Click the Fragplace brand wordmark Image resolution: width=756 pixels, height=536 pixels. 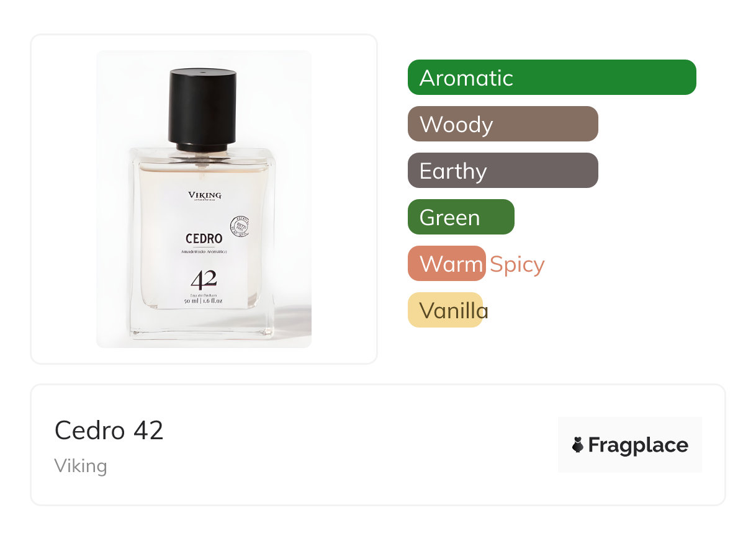click(x=638, y=445)
